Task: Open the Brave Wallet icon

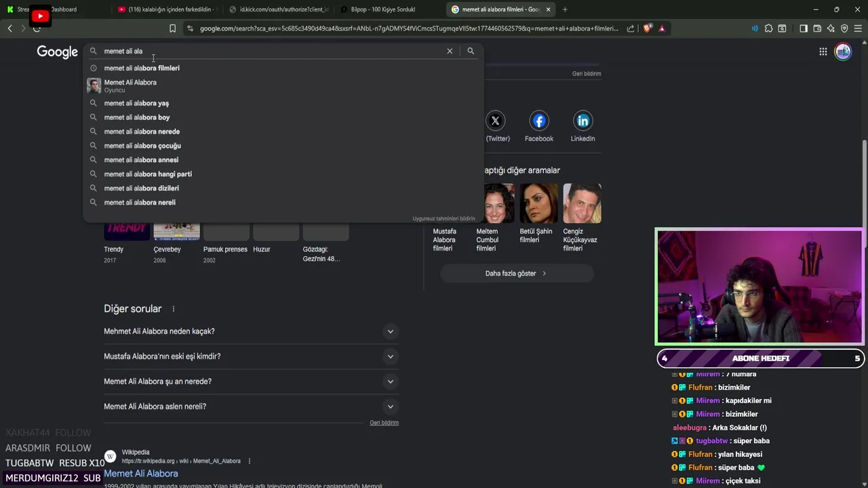Action: click(817, 28)
